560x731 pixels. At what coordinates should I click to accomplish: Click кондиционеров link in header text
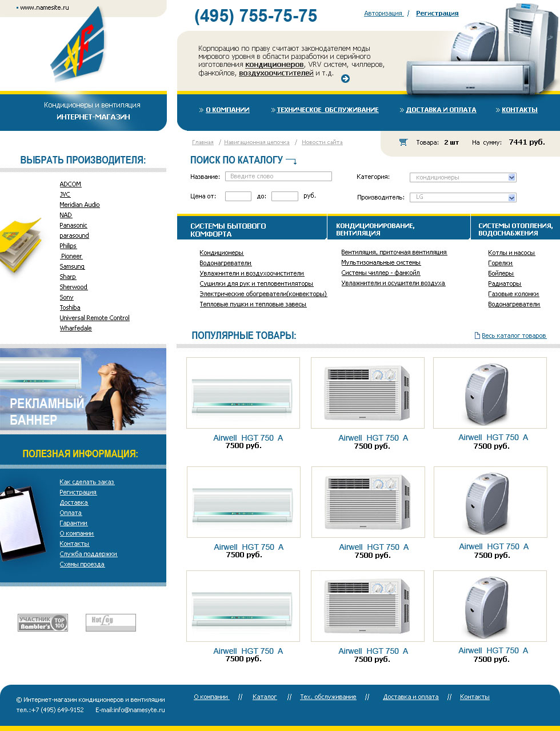click(x=274, y=65)
